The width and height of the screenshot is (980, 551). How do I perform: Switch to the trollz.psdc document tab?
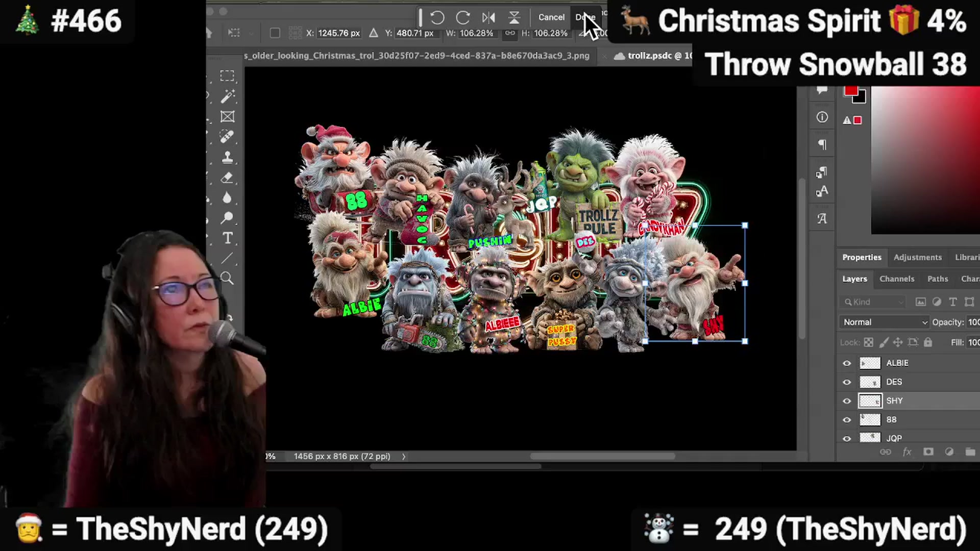tap(654, 56)
